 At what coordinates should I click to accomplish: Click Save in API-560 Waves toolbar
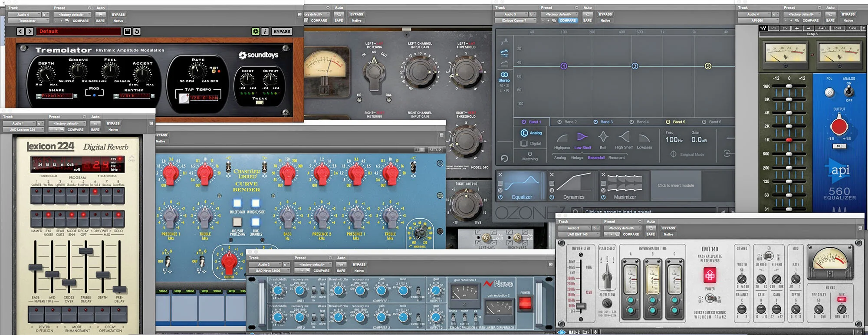[852, 28]
